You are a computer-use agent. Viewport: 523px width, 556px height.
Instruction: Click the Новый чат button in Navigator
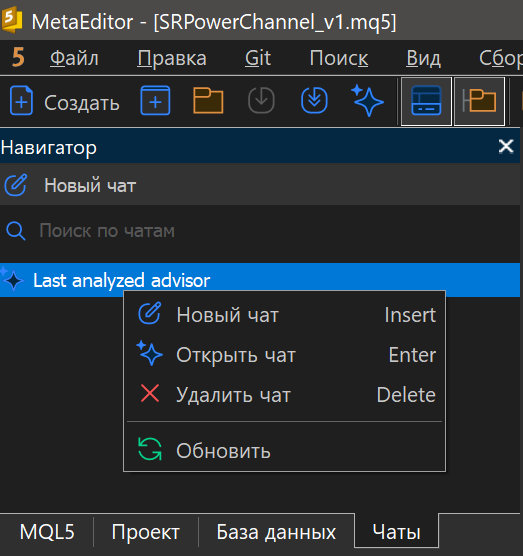[x=260, y=185]
